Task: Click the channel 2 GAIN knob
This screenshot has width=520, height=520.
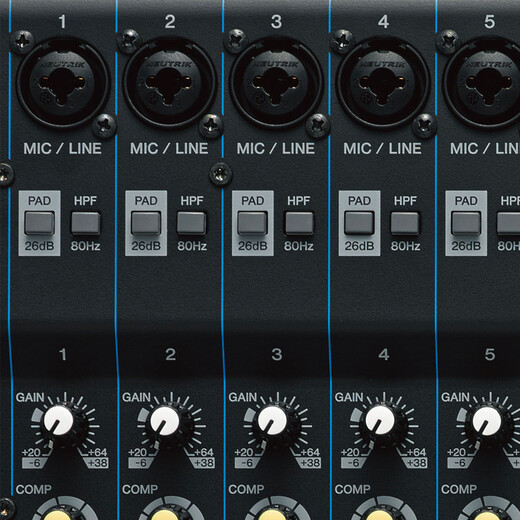Action: [x=165, y=421]
